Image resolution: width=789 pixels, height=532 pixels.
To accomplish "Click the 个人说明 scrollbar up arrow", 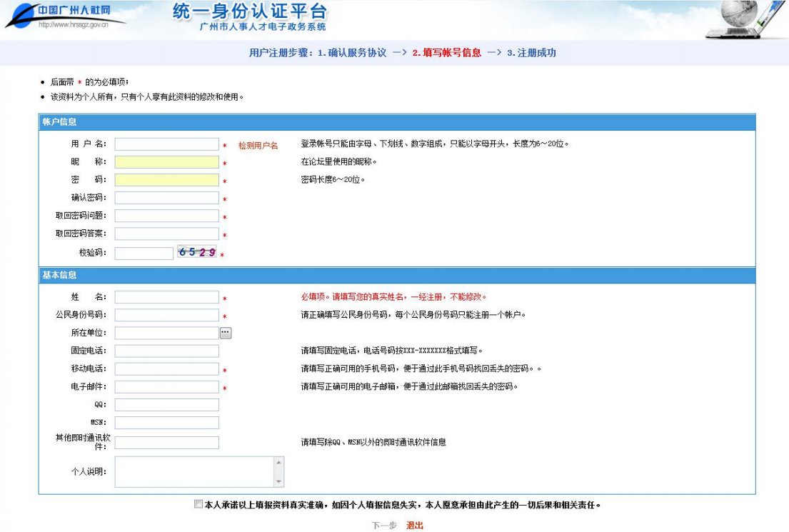I will tap(278, 461).
